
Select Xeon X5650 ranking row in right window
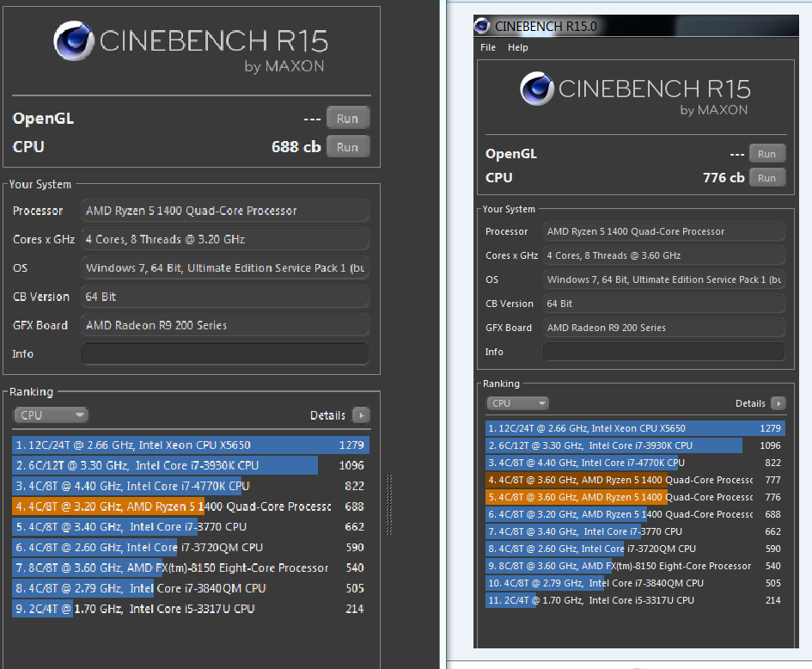(x=635, y=428)
